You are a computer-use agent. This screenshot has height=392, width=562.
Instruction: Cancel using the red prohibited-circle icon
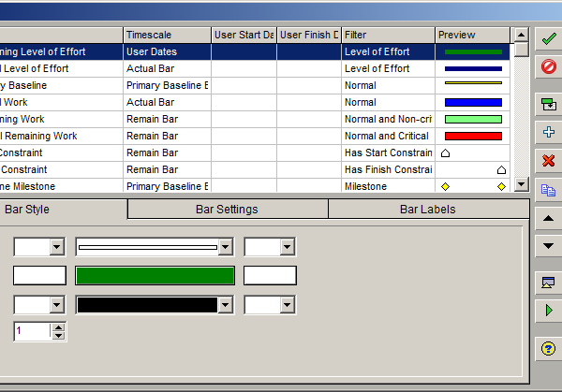548,66
